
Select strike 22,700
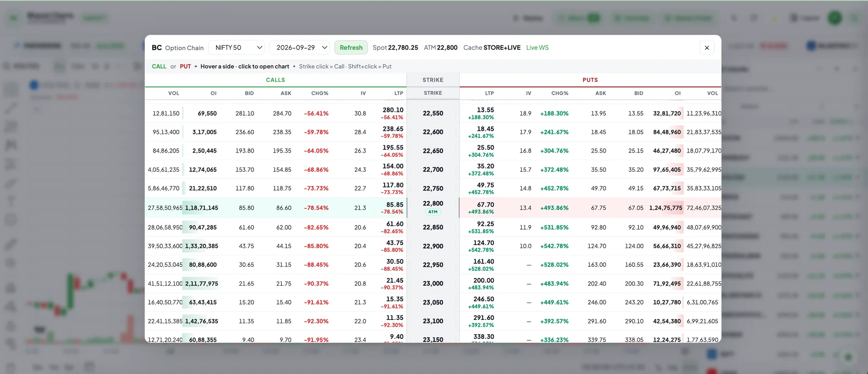pyautogui.click(x=433, y=169)
